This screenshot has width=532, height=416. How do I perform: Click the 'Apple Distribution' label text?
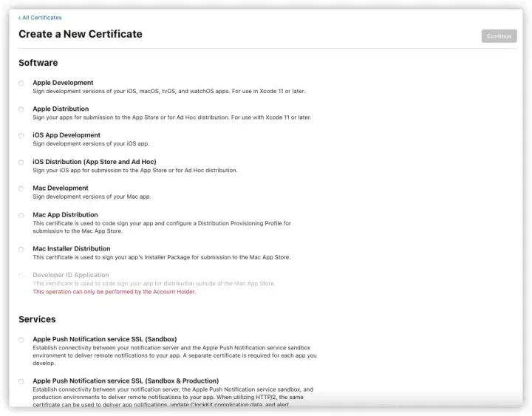(61, 109)
